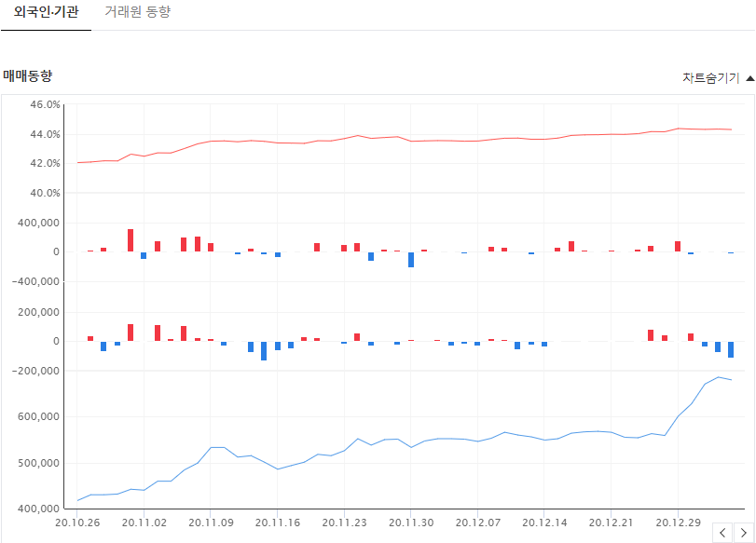The width and height of the screenshot is (756, 543).
Task: Select the 20.12.21 date label
Action: coord(611,523)
